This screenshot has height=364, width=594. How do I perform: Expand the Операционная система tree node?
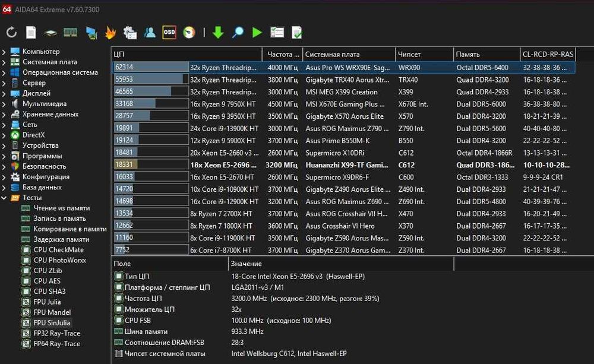click(x=4, y=72)
